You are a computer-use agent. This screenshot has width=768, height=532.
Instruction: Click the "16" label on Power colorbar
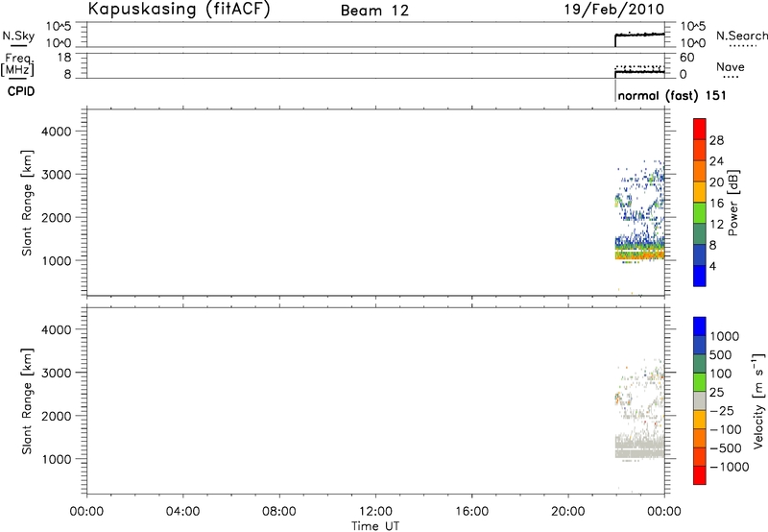point(716,204)
